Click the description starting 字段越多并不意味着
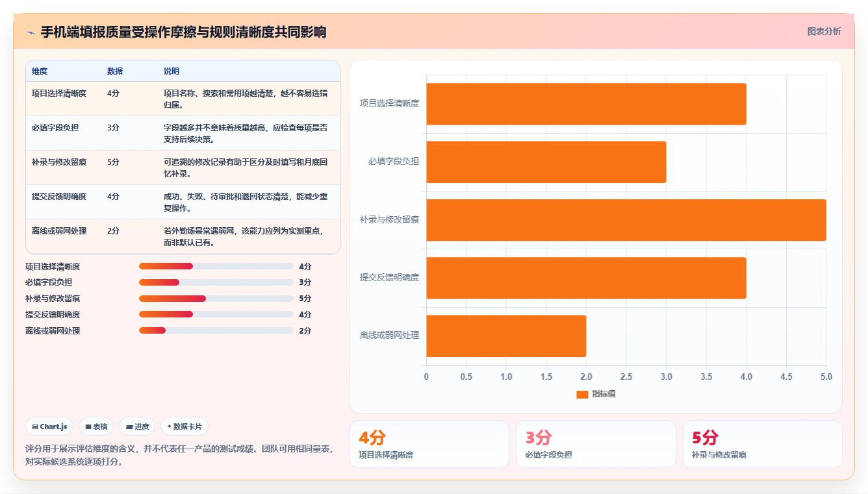This screenshot has height=494, width=868. click(246, 133)
